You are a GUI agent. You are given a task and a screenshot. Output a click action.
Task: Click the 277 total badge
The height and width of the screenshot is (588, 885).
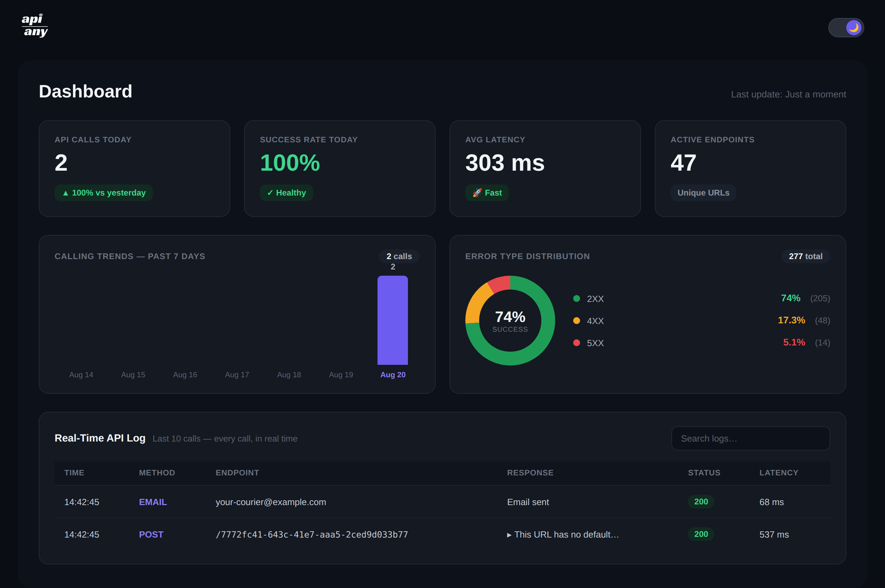pyautogui.click(x=805, y=256)
